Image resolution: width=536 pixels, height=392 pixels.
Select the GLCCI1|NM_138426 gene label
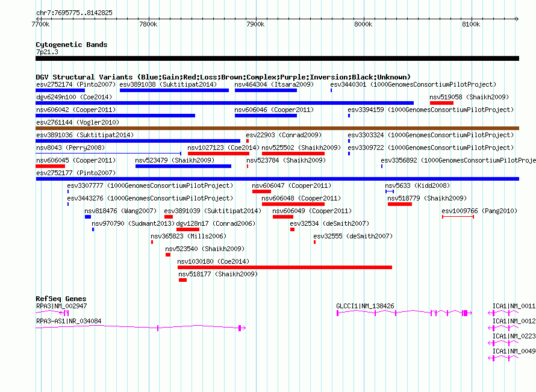coord(365,306)
